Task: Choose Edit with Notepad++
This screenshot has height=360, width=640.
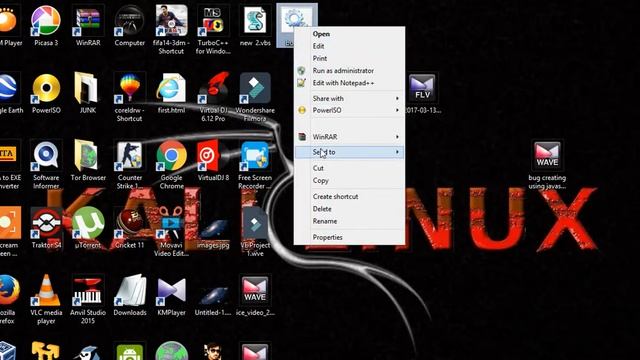Action: [349, 83]
